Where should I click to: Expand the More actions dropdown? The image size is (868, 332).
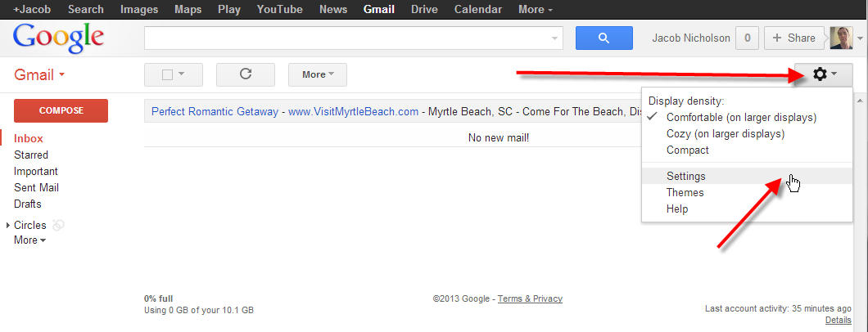click(318, 74)
